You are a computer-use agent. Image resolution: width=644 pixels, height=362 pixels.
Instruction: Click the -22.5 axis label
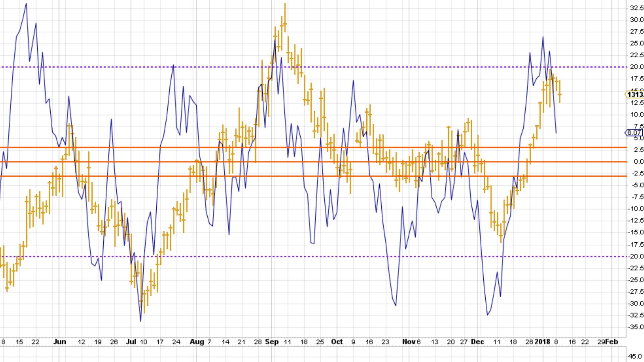(x=636, y=268)
